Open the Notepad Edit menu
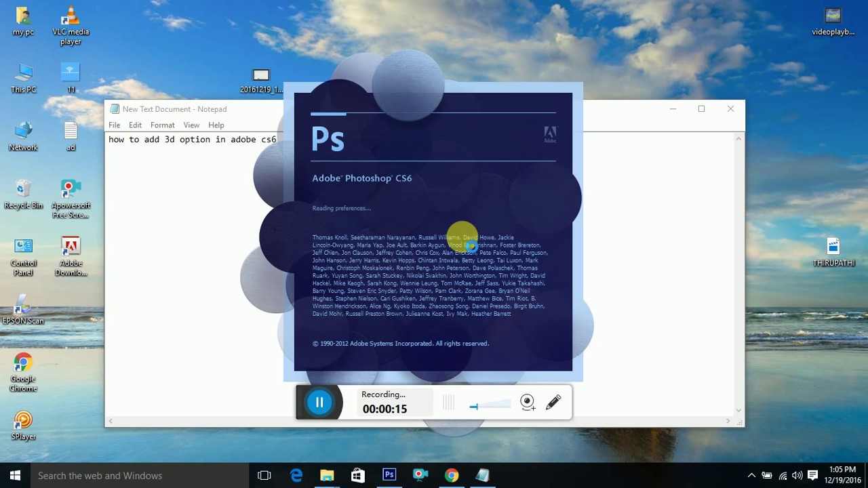This screenshot has height=488, width=868. click(136, 125)
